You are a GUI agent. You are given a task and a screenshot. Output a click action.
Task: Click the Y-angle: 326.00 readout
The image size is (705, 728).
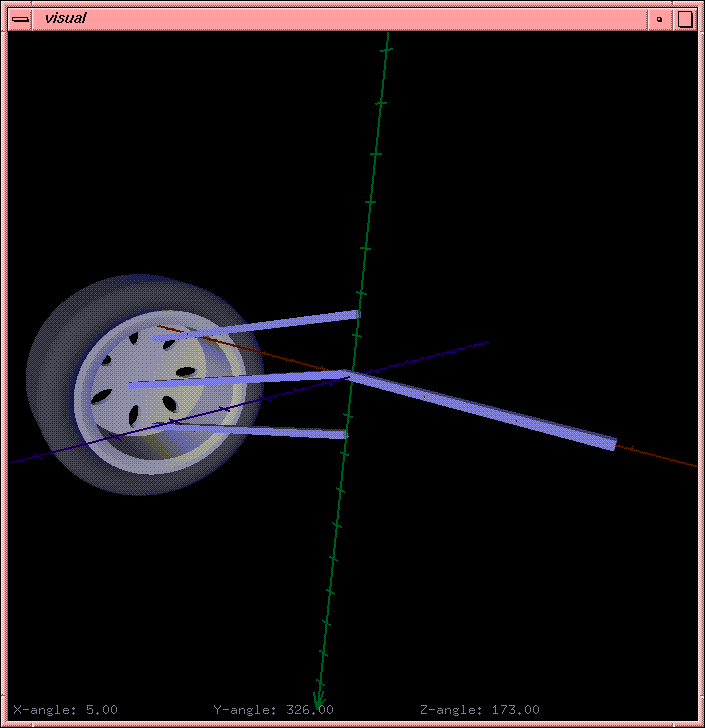tap(273, 709)
